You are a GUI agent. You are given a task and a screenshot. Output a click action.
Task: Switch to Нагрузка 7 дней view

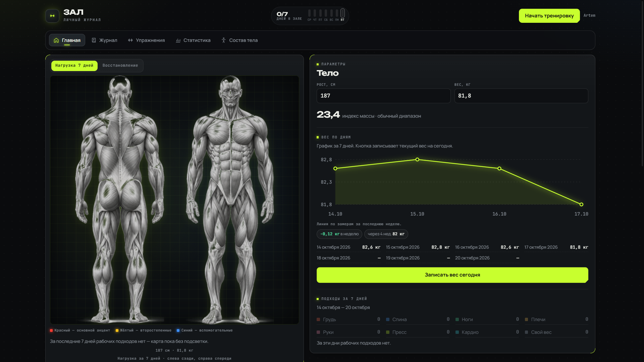74,66
